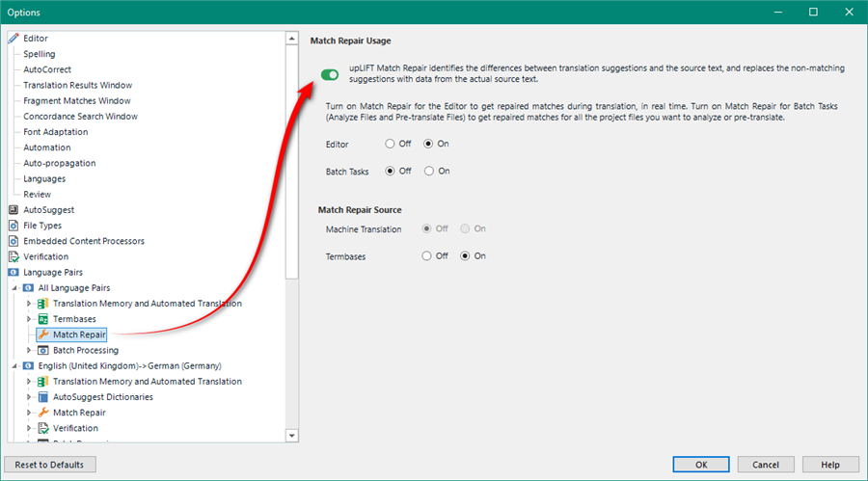Collapse English (United Kingdom)->German node

pyautogui.click(x=14, y=366)
